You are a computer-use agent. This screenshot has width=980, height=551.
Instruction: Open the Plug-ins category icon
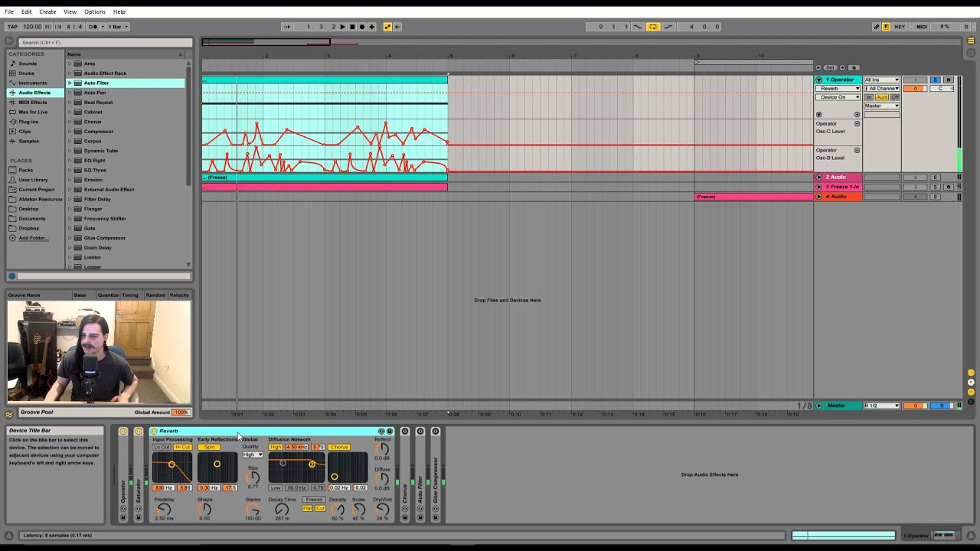pyautogui.click(x=12, y=122)
